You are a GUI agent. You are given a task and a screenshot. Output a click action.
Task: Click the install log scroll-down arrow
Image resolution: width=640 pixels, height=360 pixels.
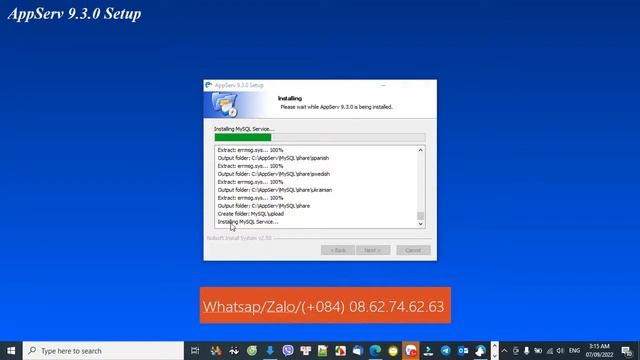(420, 224)
